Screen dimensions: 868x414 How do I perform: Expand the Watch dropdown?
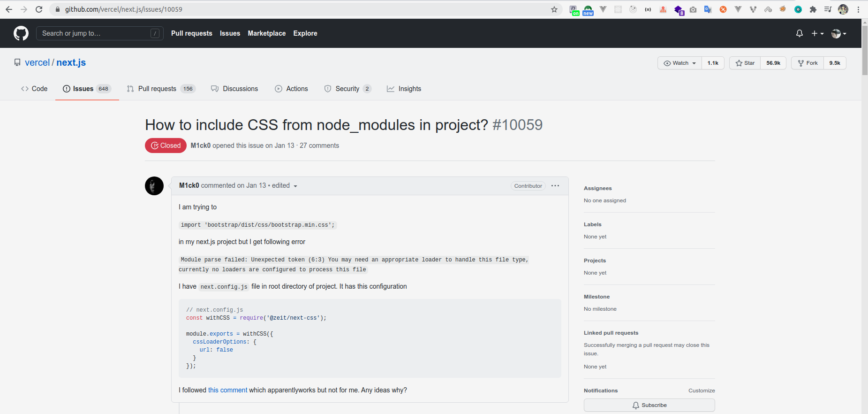pyautogui.click(x=680, y=63)
